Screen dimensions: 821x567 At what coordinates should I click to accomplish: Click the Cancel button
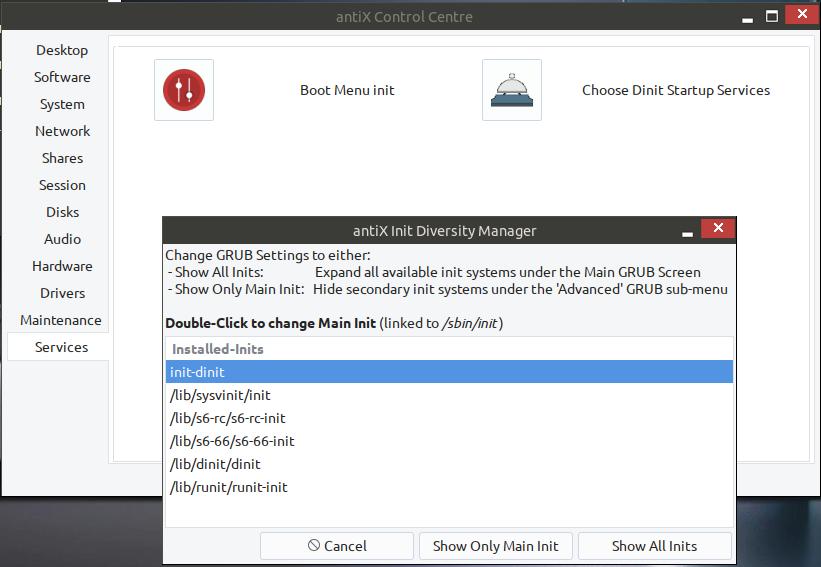tap(337, 546)
